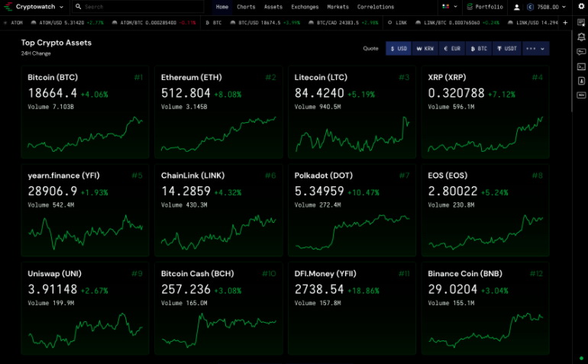588x364 pixels.
Task: Click the search magnifier icon
Action: 78,7
